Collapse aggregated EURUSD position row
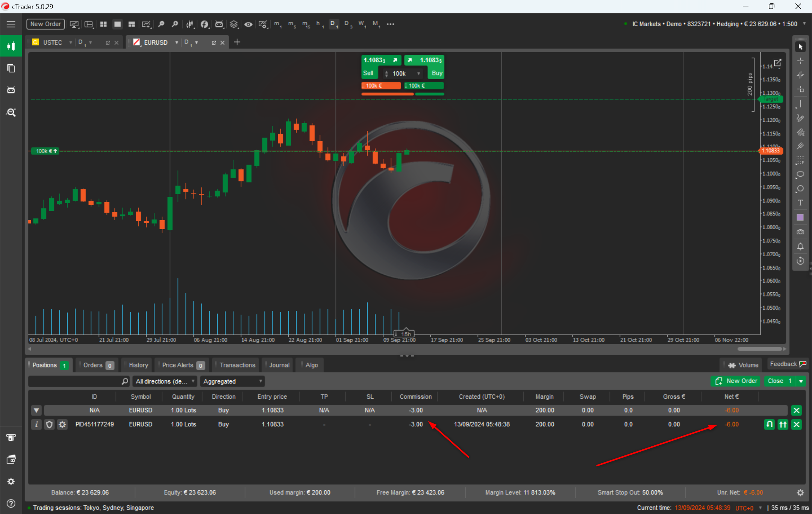This screenshot has width=812, height=514. pyautogui.click(x=36, y=410)
